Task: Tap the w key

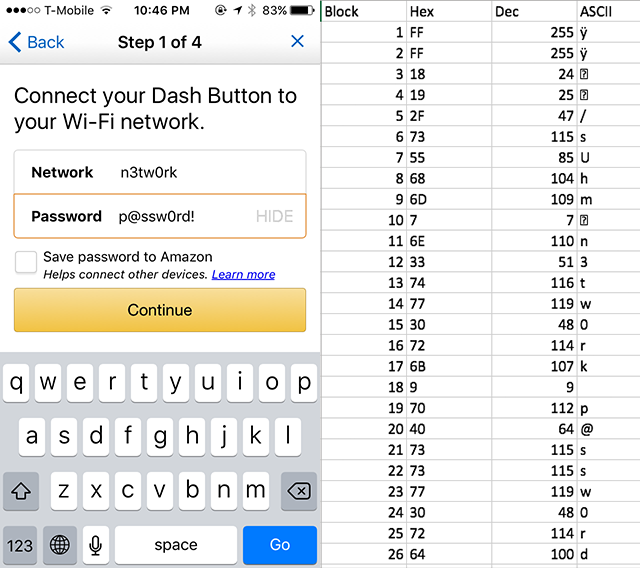Action: click(x=48, y=383)
